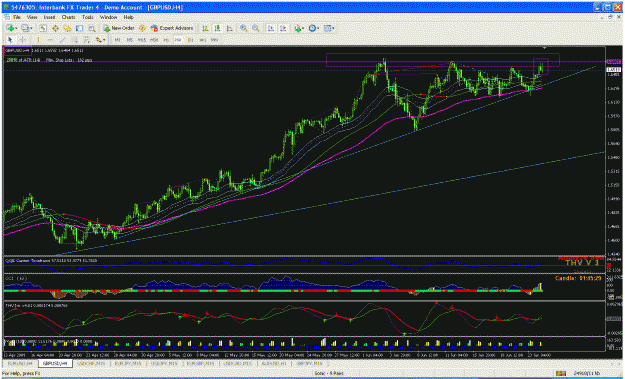Open the Navigator panel
This screenshot has height=379, width=625.
tap(67, 28)
